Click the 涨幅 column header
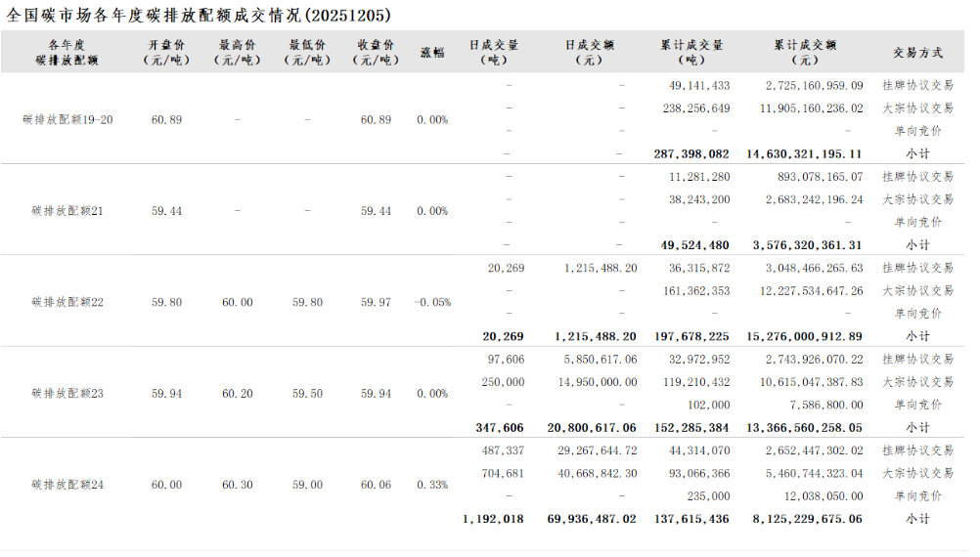980x557 pixels. [432, 52]
